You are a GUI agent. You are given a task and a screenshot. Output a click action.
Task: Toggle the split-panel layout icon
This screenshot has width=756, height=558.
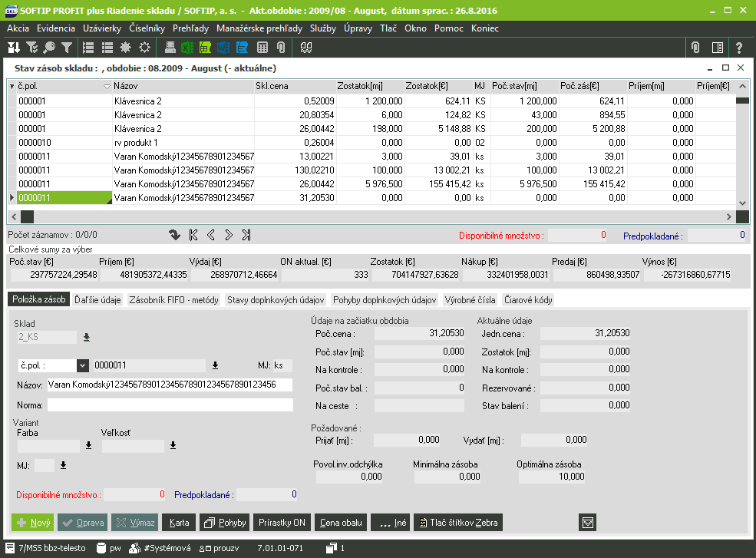(x=718, y=48)
